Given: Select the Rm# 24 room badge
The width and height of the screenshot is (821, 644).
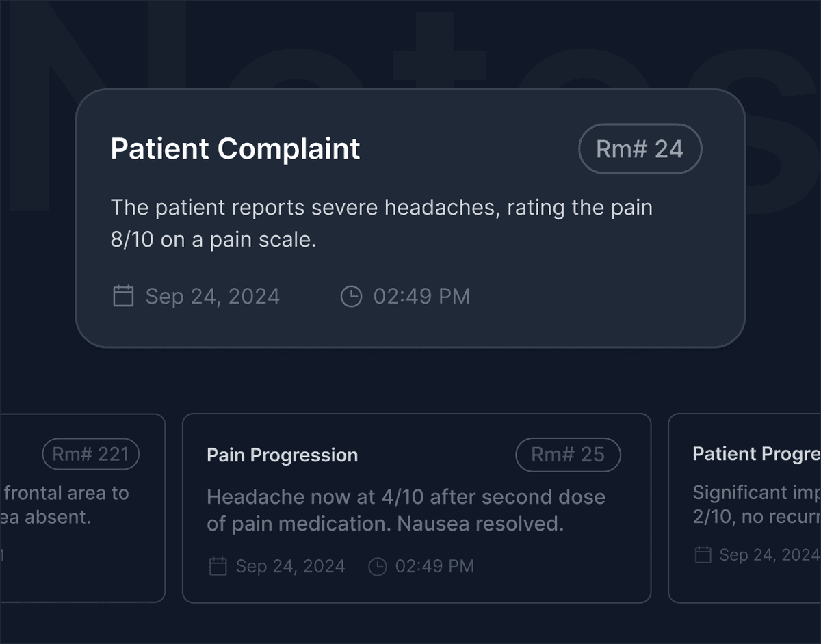Looking at the screenshot, I should pyautogui.click(x=640, y=148).
